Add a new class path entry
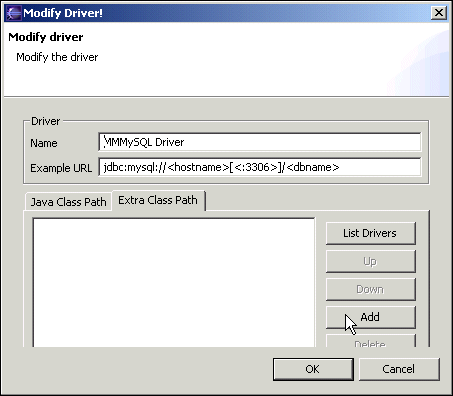This screenshot has height=396, width=453. point(370,317)
